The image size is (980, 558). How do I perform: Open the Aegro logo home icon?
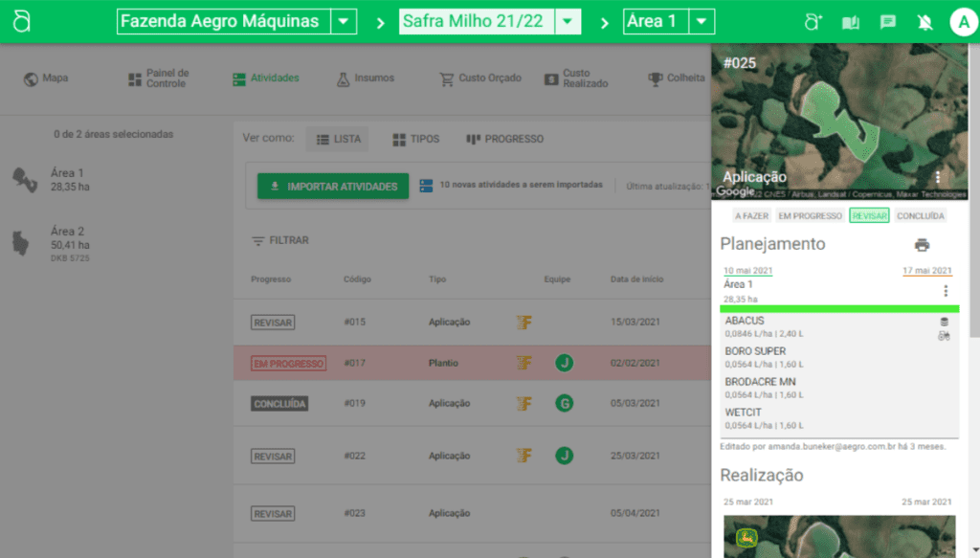[20, 20]
